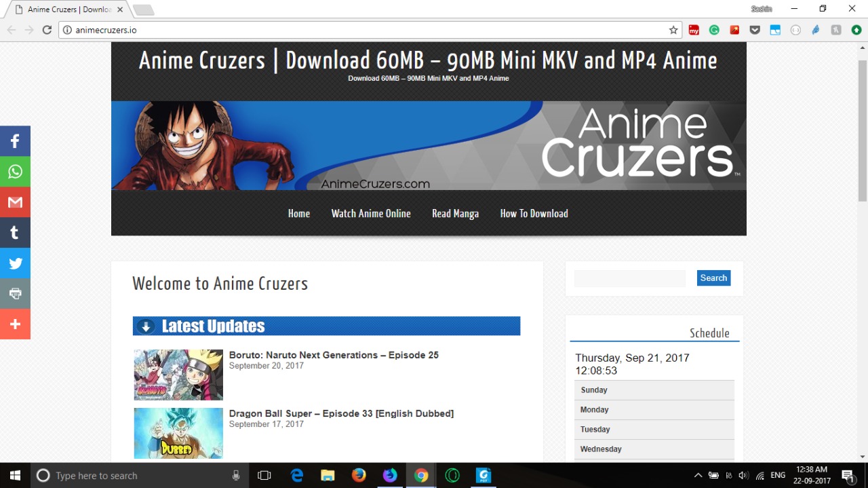The image size is (868, 488).
Task: Open the Action Center notification icon
Action: [848, 475]
